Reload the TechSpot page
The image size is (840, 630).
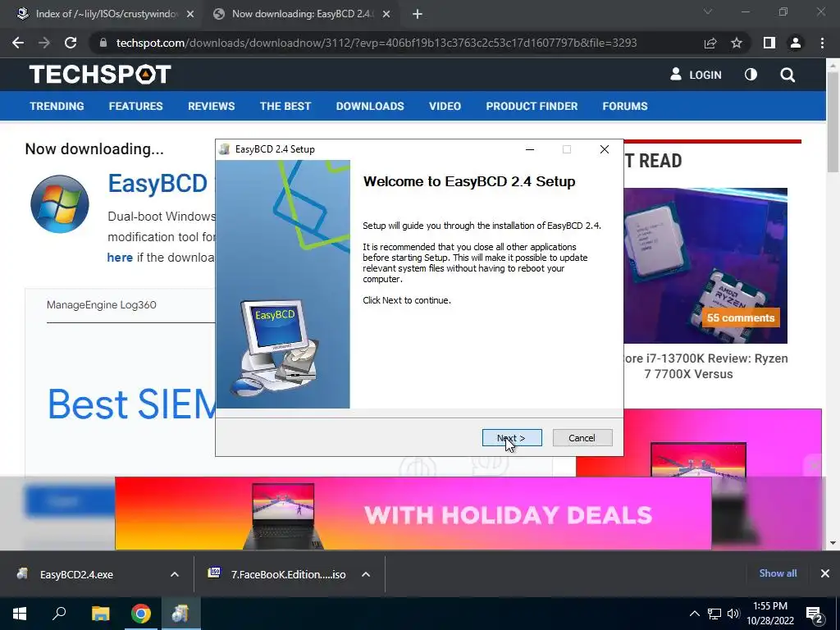tap(71, 43)
